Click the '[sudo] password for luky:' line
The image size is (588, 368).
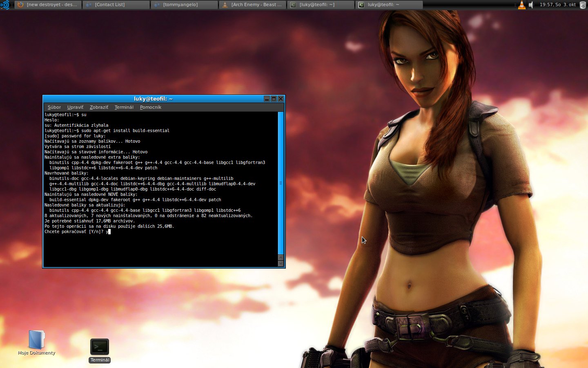click(x=75, y=136)
